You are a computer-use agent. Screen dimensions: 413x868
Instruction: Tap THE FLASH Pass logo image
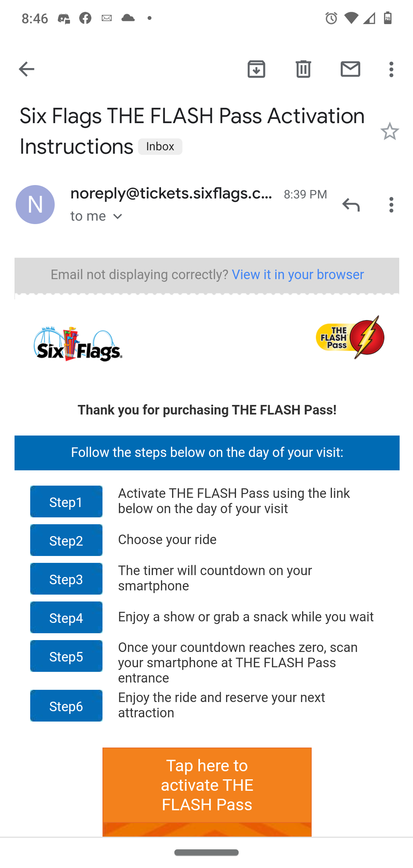click(350, 337)
